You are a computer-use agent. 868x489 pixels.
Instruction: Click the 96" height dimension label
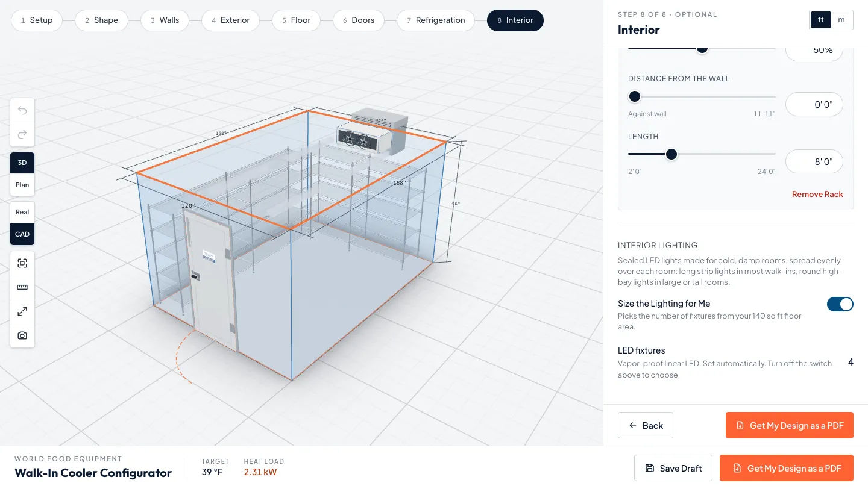[456, 204]
